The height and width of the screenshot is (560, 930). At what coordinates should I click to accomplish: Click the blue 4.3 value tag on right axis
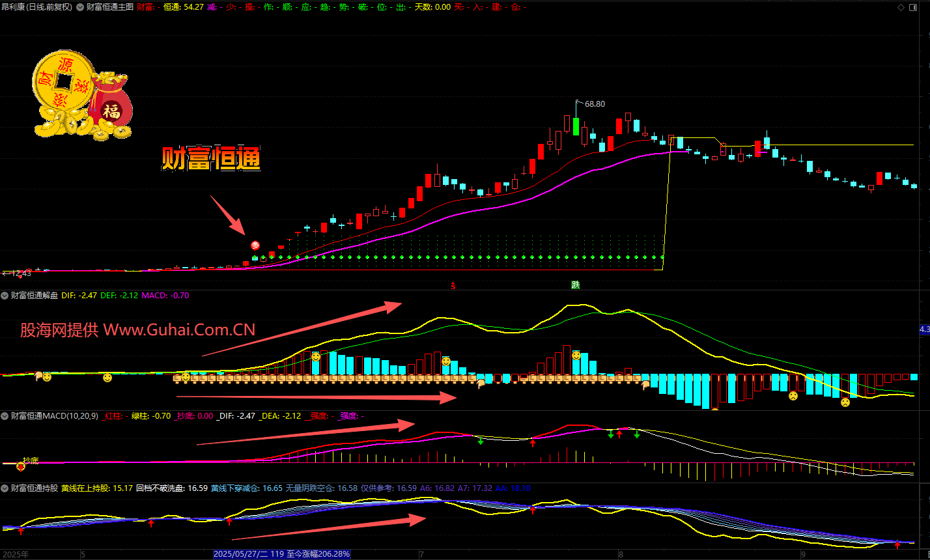923,330
